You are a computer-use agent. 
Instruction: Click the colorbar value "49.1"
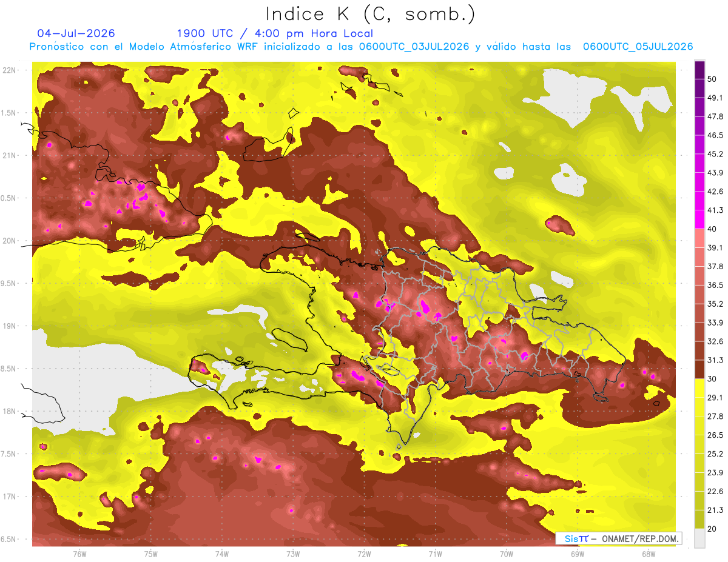tap(716, 97)
